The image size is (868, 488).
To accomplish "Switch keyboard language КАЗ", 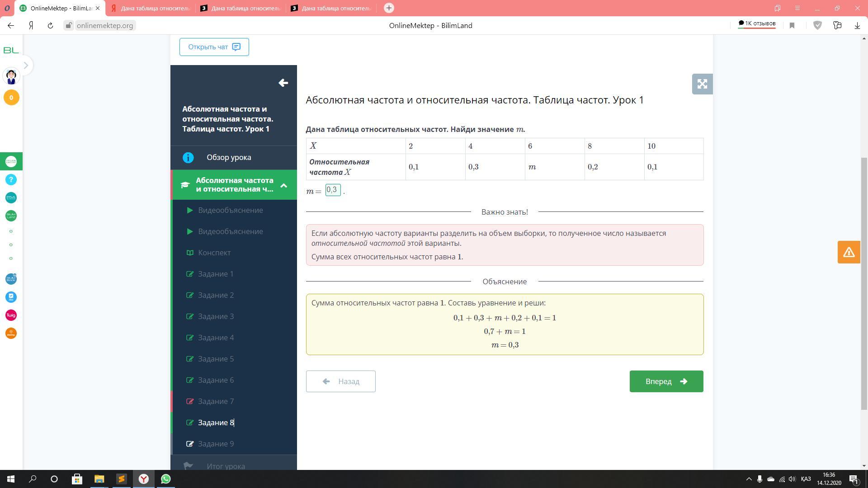I will (x=806, y=479).
